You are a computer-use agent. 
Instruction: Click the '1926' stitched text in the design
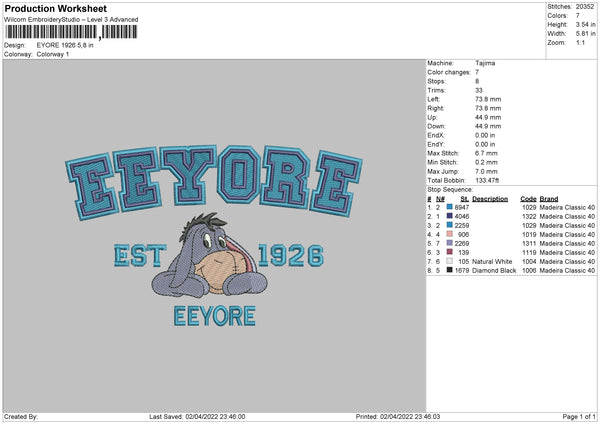(x=291, y=256)
